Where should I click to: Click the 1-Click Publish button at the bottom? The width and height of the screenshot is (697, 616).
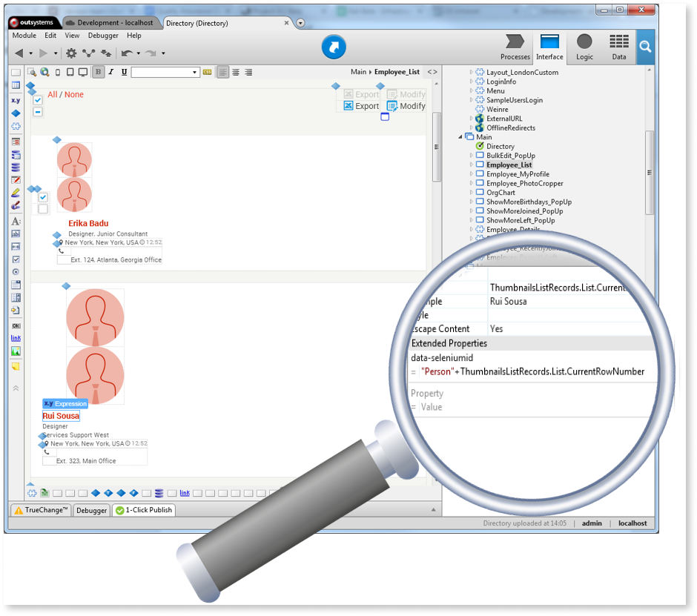pyautogui.click(x=144, y=510)
